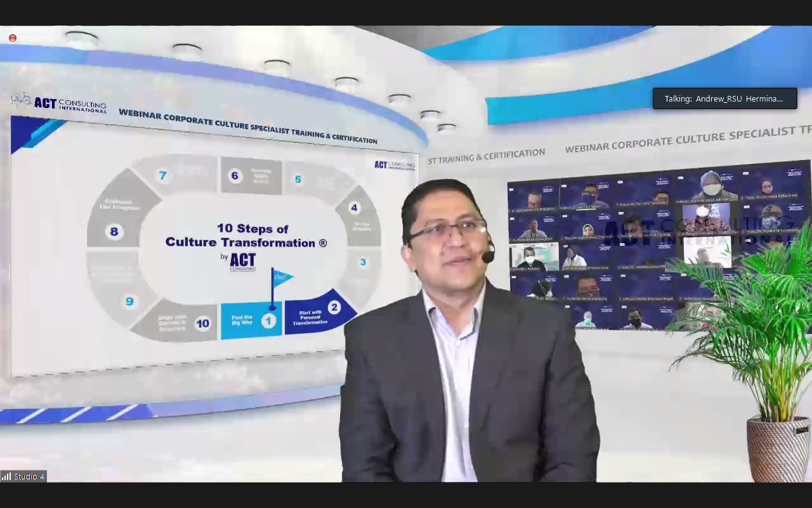Image resolution: width=812 pixels, height=508 pixels.
Task: Click the 10 Steps of Culture Transformation title
Action: click(246, 236)
